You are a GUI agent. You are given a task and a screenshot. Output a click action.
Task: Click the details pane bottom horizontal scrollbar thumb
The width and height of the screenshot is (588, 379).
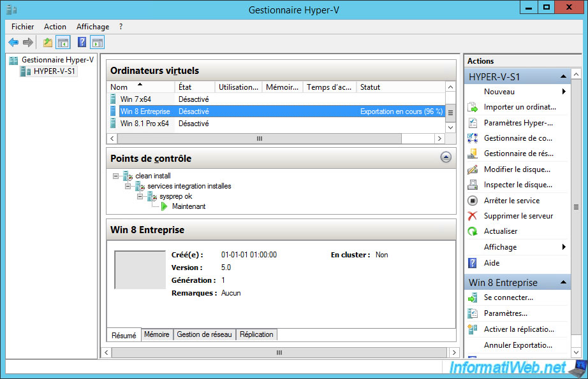tap(279, 352)
